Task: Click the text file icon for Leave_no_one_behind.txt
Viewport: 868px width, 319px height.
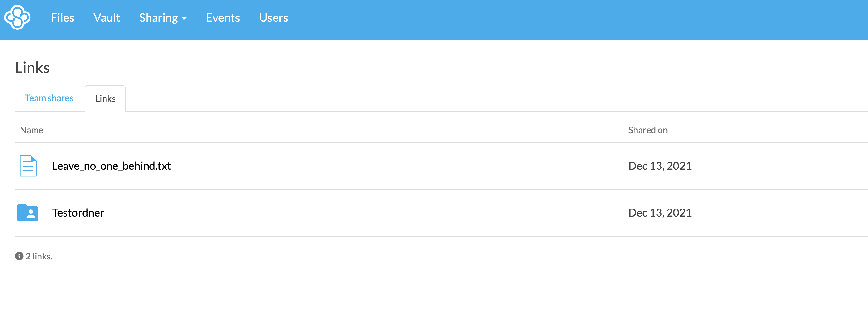Action: click(28, 166)
